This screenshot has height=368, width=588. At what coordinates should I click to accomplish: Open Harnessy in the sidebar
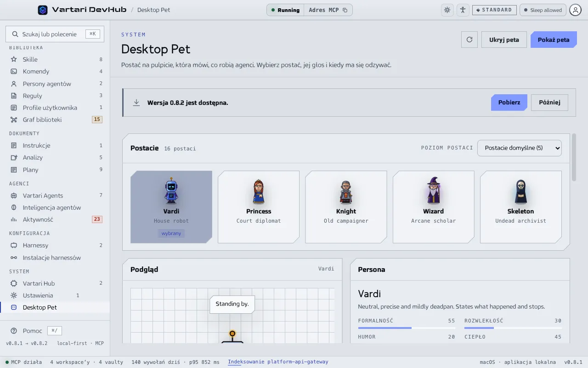[55, 245]
